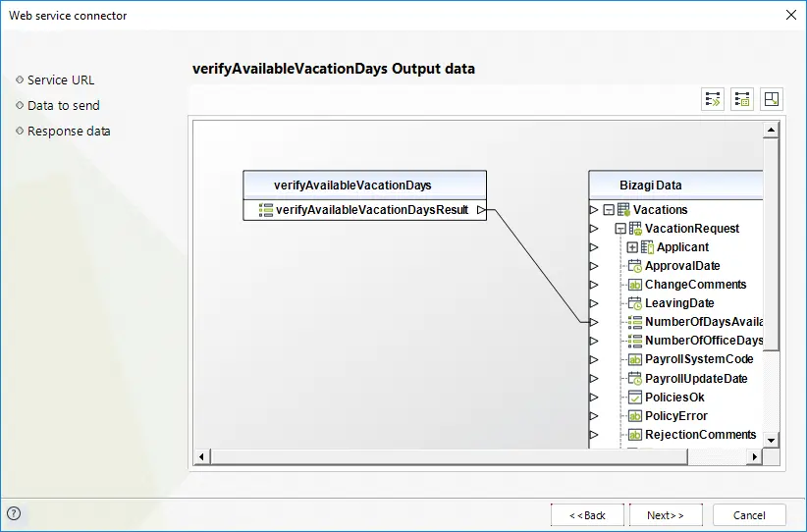Select the verifyAvailableVacationDaysResult row
807x532 pixels.
click(365, 210)
